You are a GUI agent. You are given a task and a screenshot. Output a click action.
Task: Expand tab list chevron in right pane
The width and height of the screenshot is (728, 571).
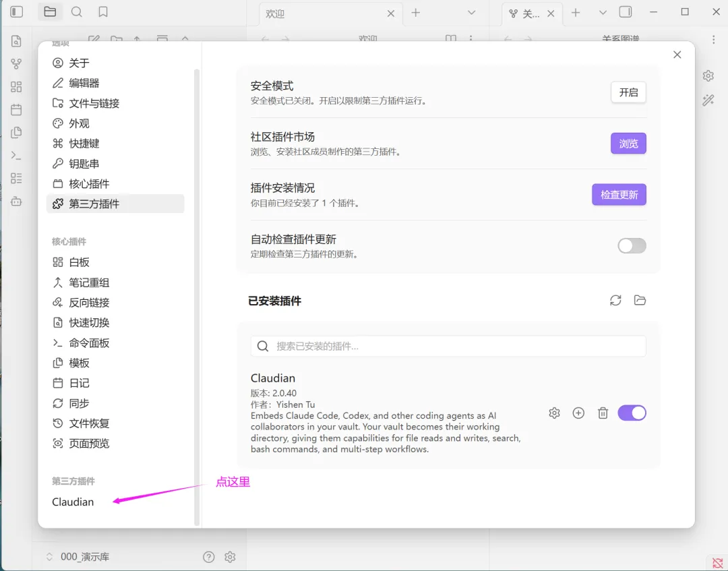coord(603,13)
